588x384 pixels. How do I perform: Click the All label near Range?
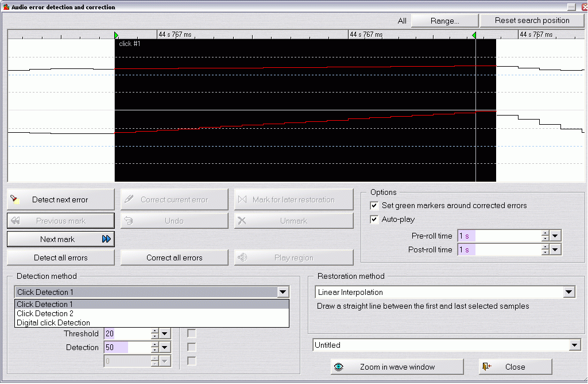[x=402, y=21]
